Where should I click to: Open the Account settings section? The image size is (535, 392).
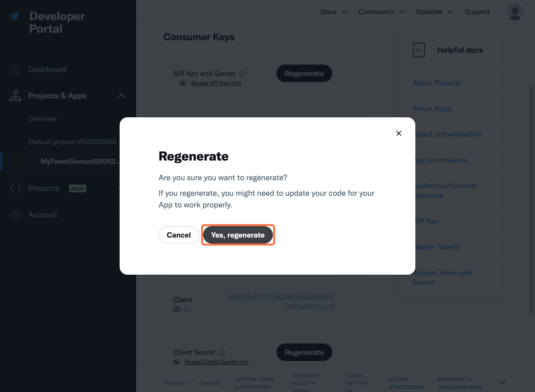(x=42, y=214)
